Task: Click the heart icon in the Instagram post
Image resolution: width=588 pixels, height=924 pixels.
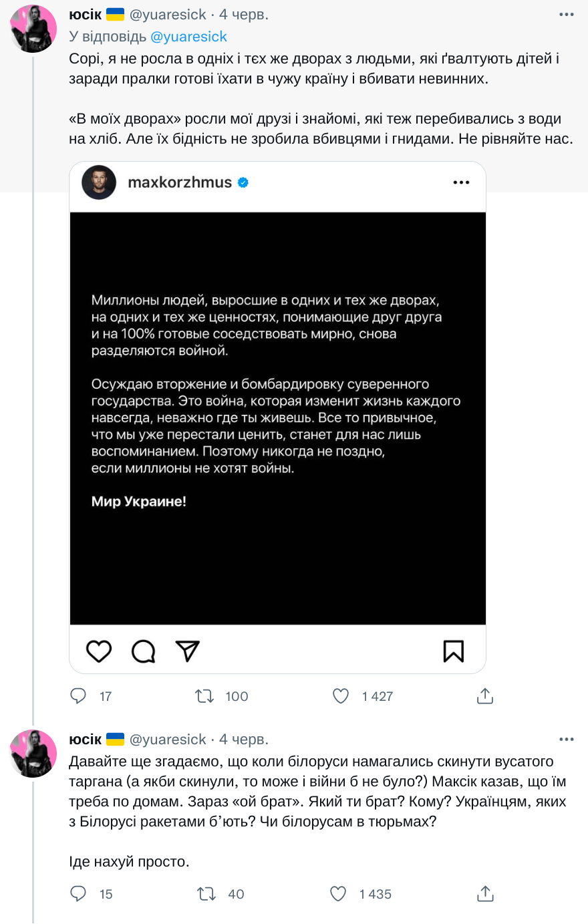Action: pos(99,651)
